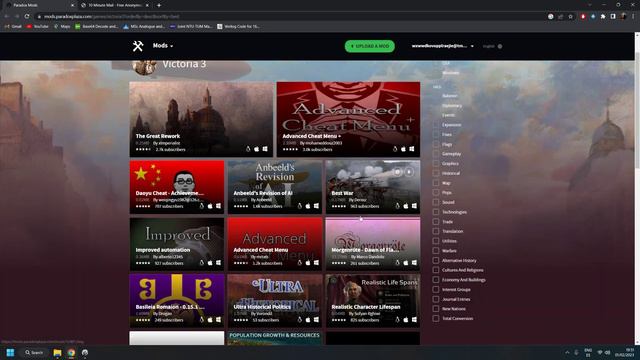Screen dimensions: 640x360
Task: Enable the Technologies tag checkbox
Action: 436,212
